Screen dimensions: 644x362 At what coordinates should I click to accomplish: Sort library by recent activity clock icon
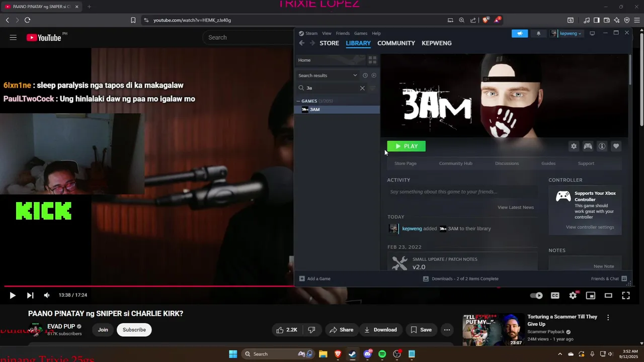(x=365, y=75)
